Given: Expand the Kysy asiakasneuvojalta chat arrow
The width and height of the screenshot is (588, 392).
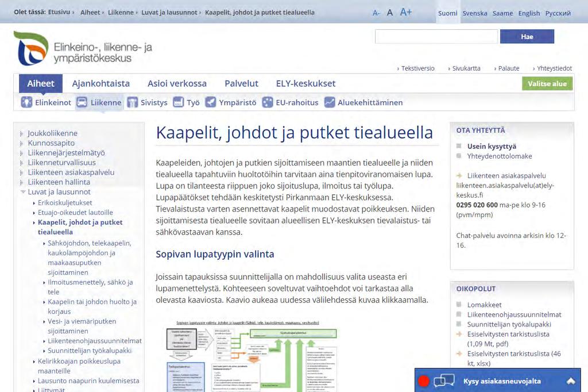Looking at the screenshot, I should click(x=571, y=381).
